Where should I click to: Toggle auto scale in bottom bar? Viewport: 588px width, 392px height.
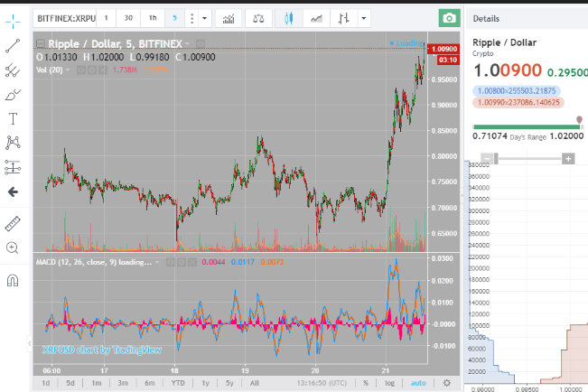[418, 383]
